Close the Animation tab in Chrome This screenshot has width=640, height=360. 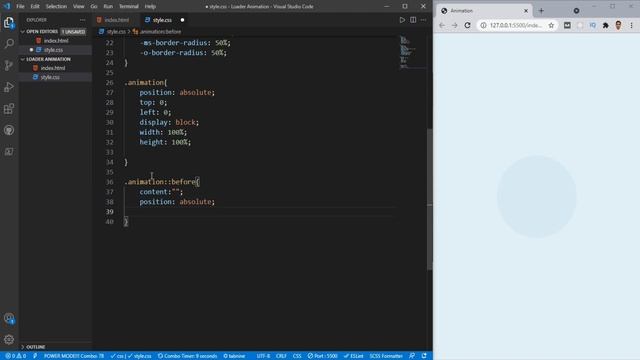[x=526, y=11]
